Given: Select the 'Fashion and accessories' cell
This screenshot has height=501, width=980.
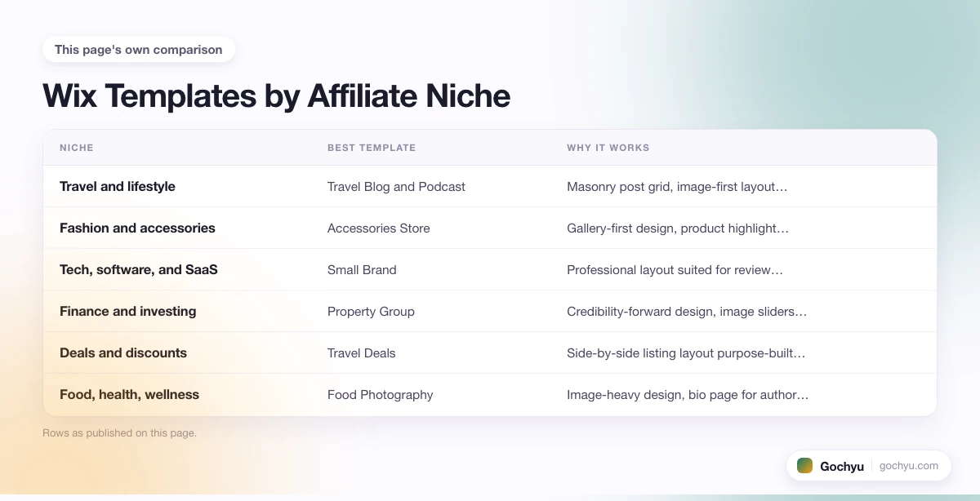Looking at the screenshot, I should pos(137,228).
